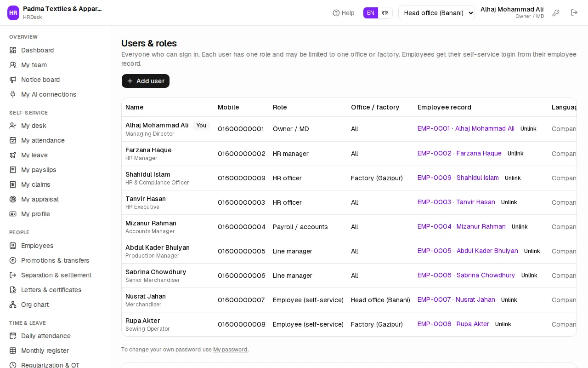This screenshot has height=368, width=588.
Task: Click the HR logo badge
Action: [x=13, y=13]
